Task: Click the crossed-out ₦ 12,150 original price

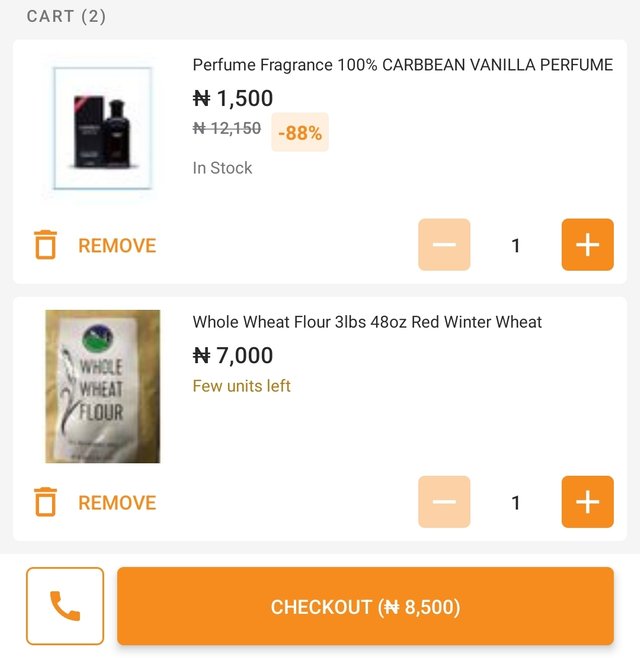Action: pos(227,128)
